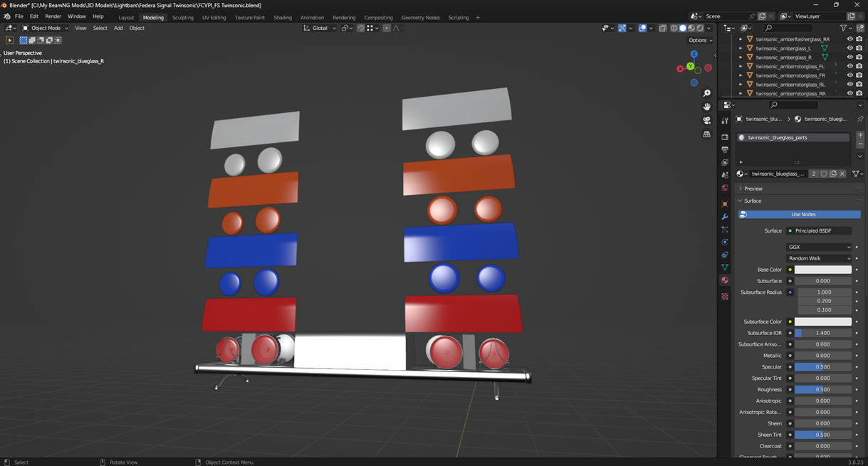Click the camera view icon in viewport
The image size is (868, 466).
point(706,121)
